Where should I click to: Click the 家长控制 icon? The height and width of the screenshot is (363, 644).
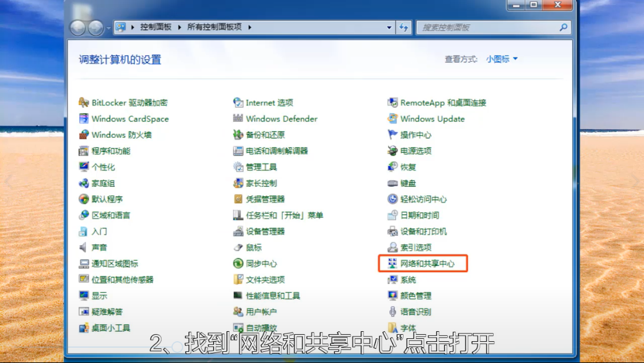point(238,183)
